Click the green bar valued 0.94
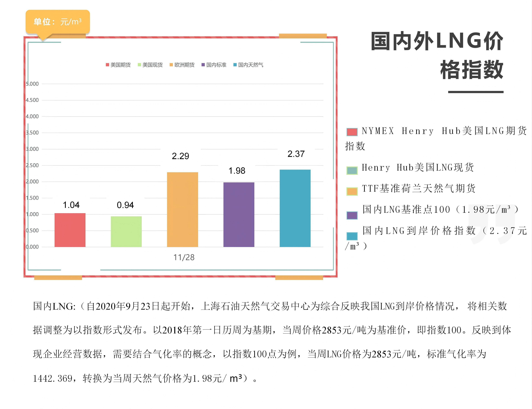 pyautogui.click(x=126, y=231)
